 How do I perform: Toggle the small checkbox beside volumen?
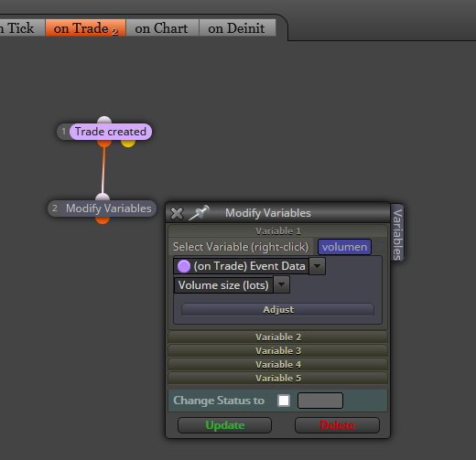click(379, 247)
